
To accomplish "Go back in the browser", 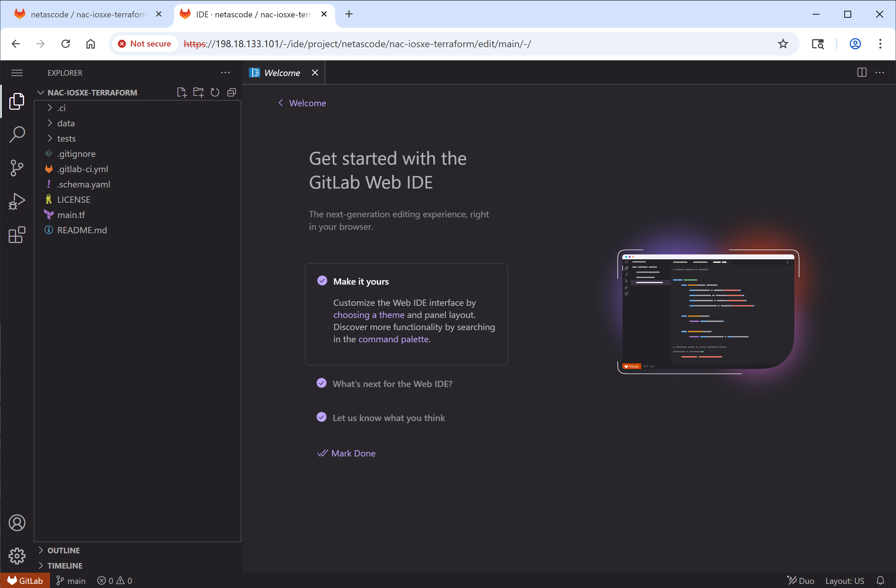I will 16,44.
